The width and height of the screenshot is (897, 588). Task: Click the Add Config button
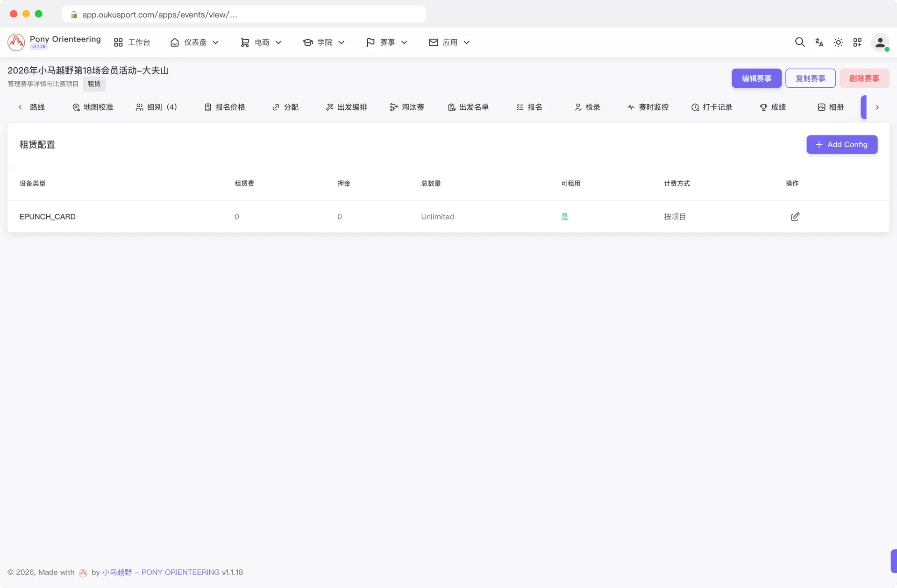point(842,145)
